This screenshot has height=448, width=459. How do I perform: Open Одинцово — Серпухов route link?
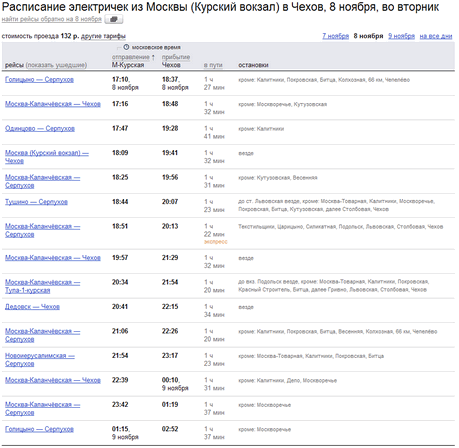(40, 129)
